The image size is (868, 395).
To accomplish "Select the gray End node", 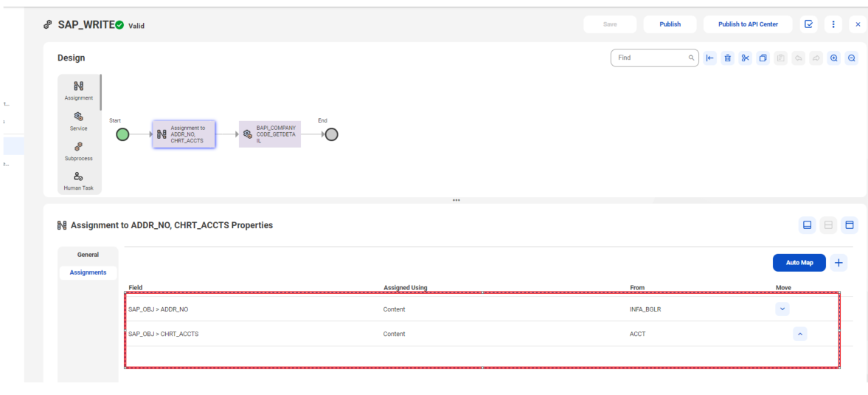I will [x=331, y=134].
